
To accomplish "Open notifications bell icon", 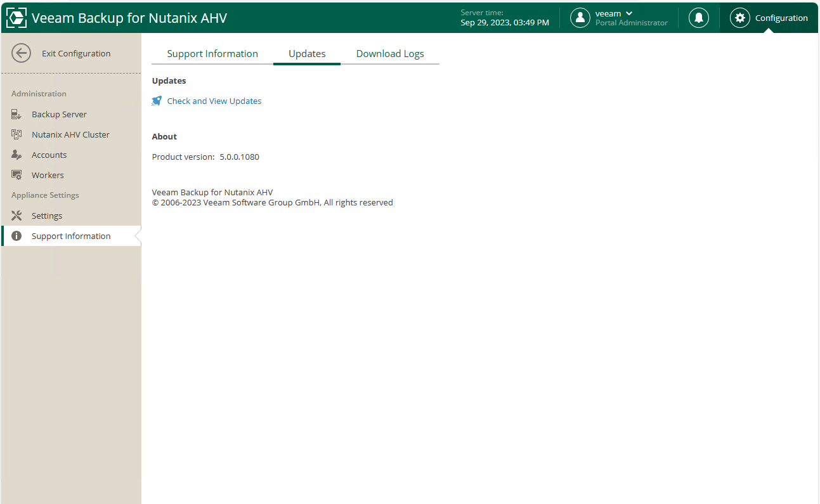I will pyautogui.click(x=699, y=18).
